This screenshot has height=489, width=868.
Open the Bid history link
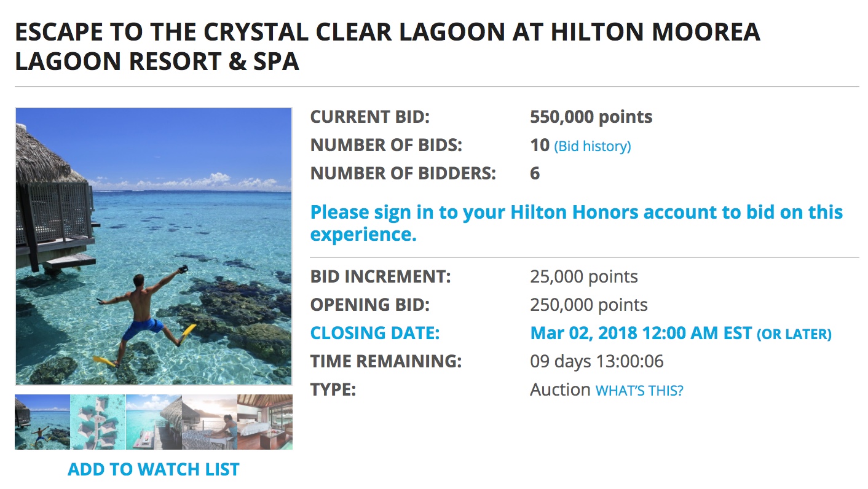[x=593, y=146]
